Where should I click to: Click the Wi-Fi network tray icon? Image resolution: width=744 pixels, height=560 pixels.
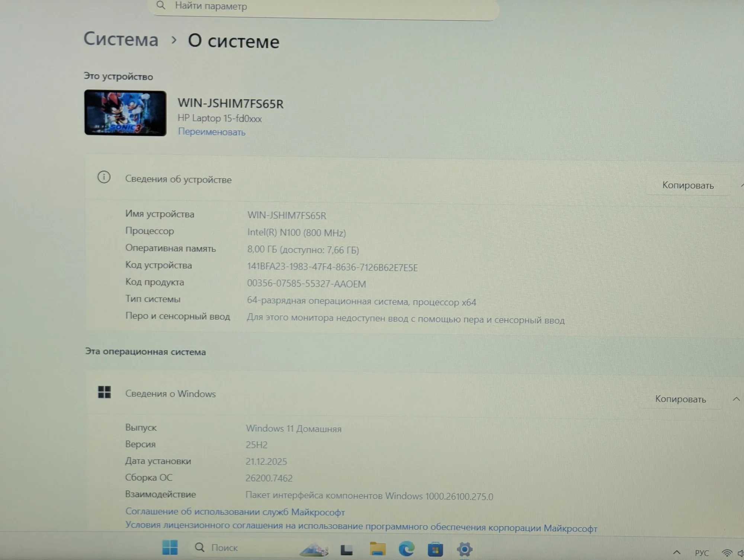point(727,553)
